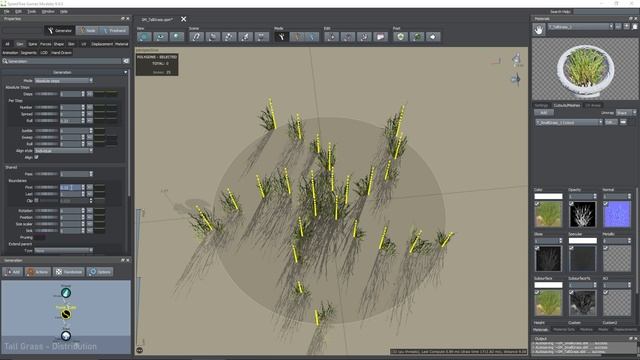Open the Align style dropdown

[x=64, y=151]
